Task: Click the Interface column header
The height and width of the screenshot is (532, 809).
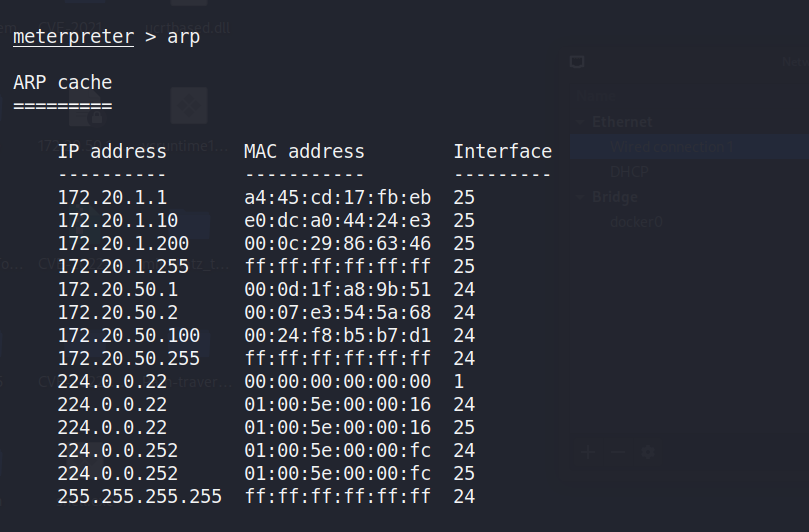Action: pyautogui.click(x=503, y=152)
